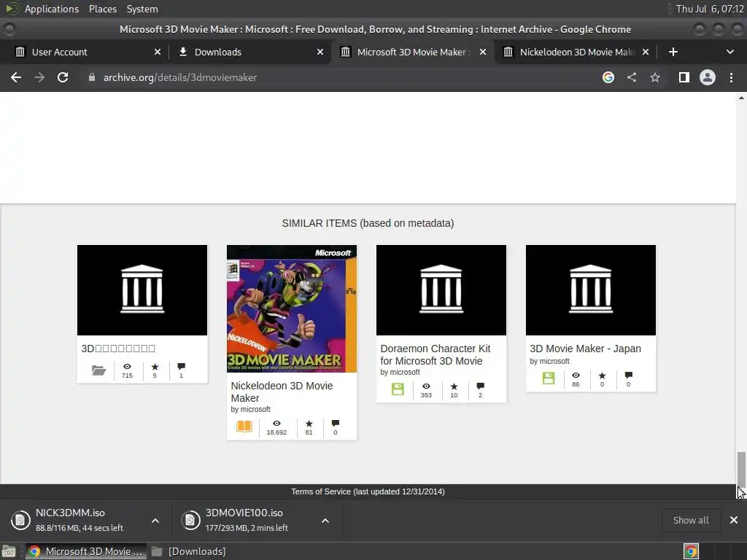Click the clock showing Thu Jul 6
This screenshot has height=560, width=747.
coord(709,9)
